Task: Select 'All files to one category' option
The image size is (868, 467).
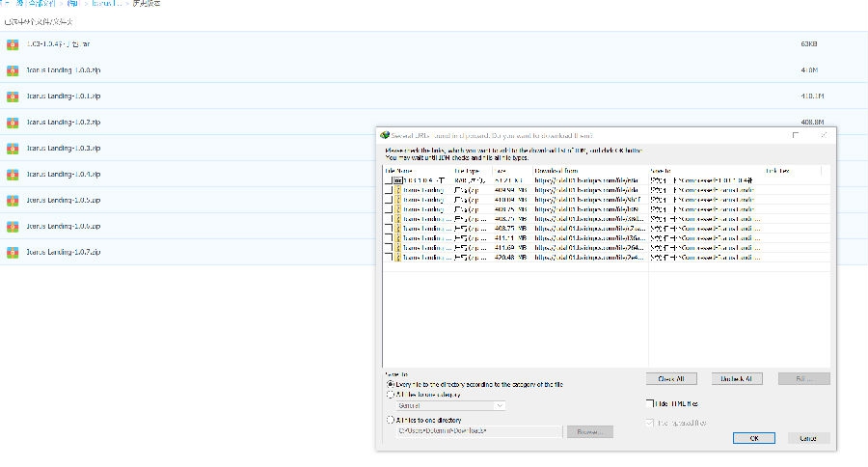Action: pos(391,395)
